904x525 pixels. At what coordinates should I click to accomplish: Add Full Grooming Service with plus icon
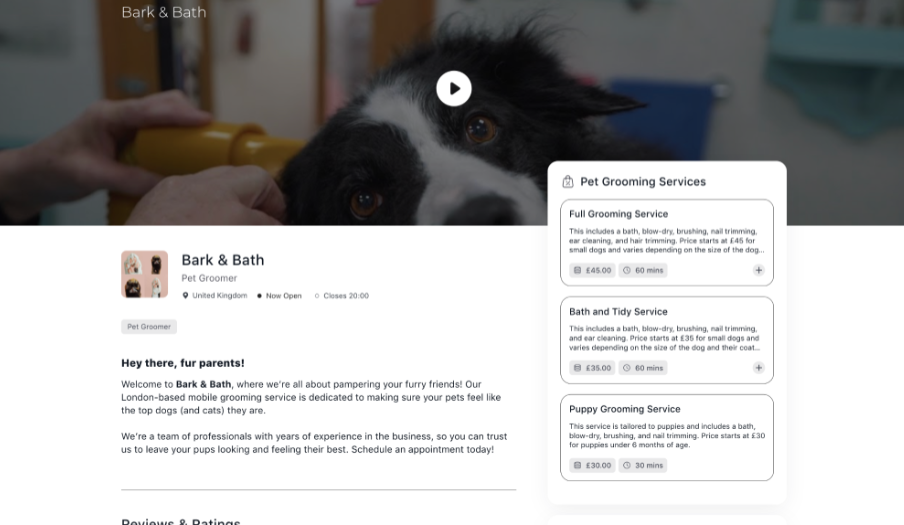tap(759, 270)
